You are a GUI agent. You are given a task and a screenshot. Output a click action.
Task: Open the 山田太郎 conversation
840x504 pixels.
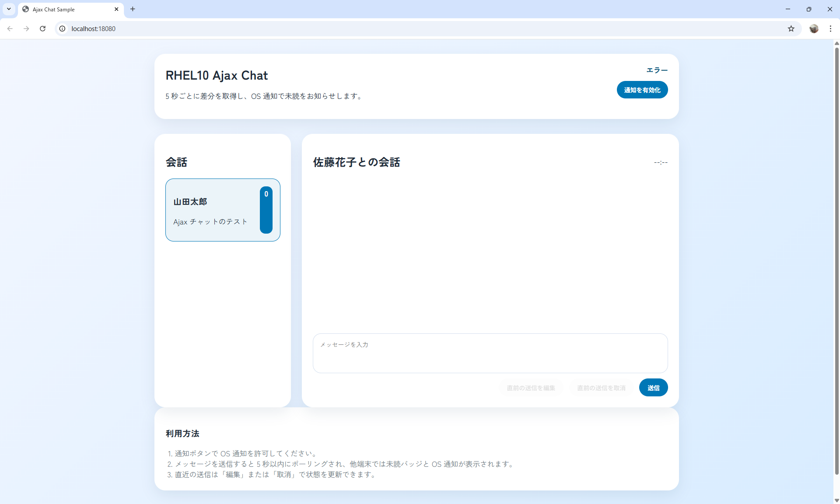pos(222,210)
